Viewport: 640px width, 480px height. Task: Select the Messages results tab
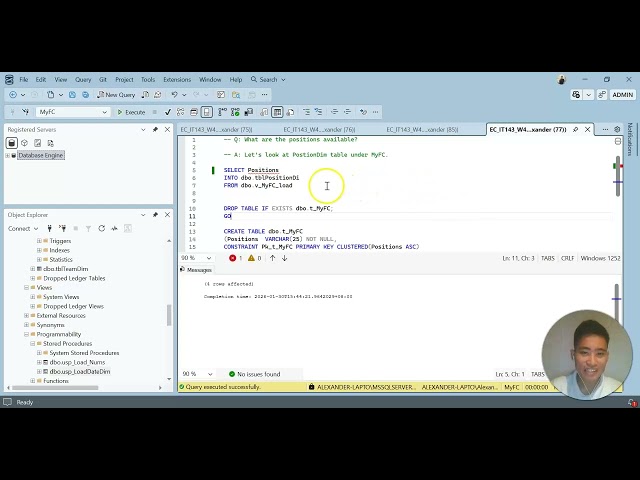[x=196, y=270]
